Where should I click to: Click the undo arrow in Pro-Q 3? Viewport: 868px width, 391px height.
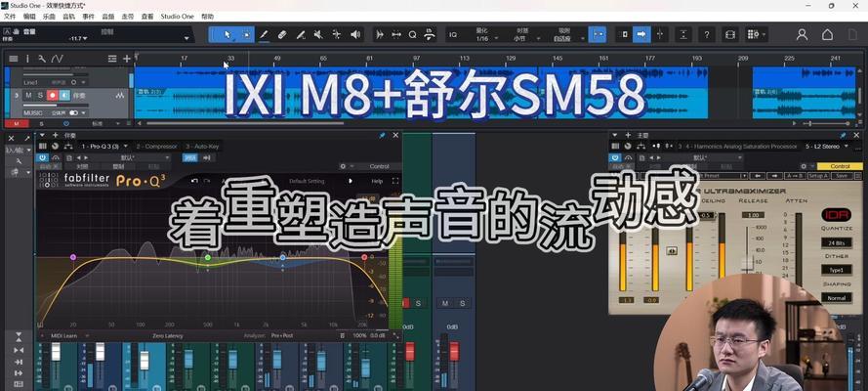(194, 181)
